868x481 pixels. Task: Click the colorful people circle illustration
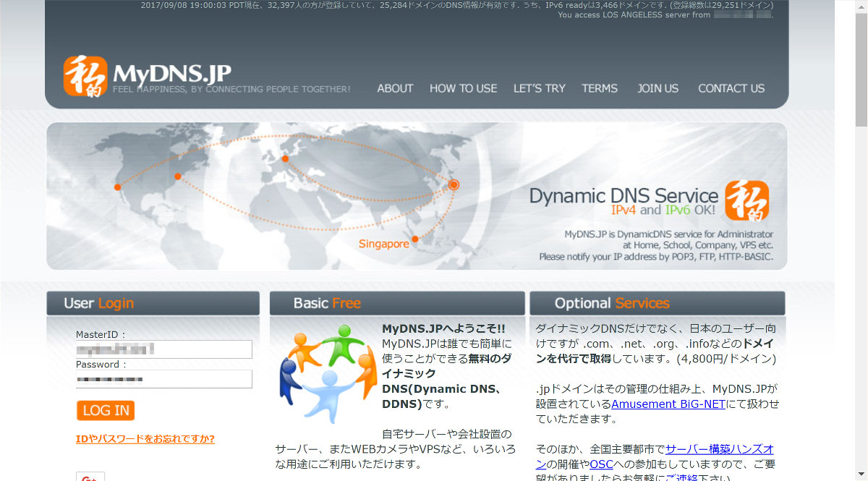click(328, 373)
